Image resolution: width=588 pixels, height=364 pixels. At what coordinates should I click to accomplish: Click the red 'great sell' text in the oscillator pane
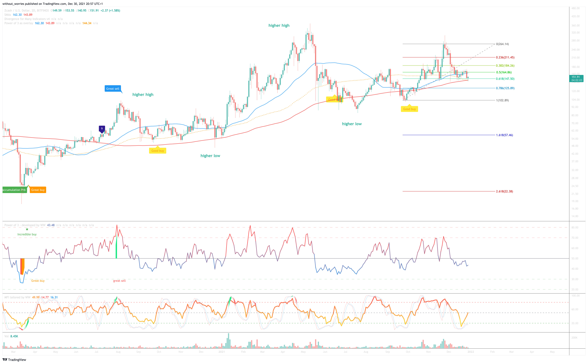pos(119,281)
